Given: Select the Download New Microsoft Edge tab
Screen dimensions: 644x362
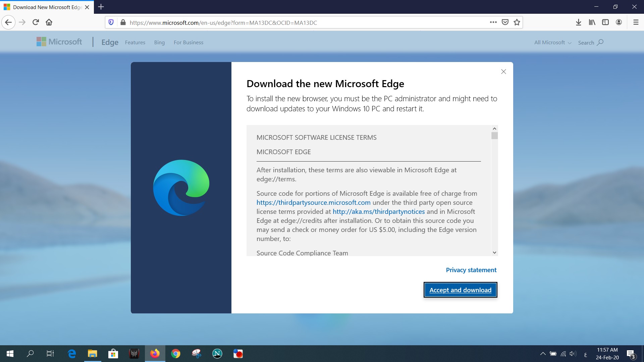Looking at the screenshot, I should pos(47,7).
